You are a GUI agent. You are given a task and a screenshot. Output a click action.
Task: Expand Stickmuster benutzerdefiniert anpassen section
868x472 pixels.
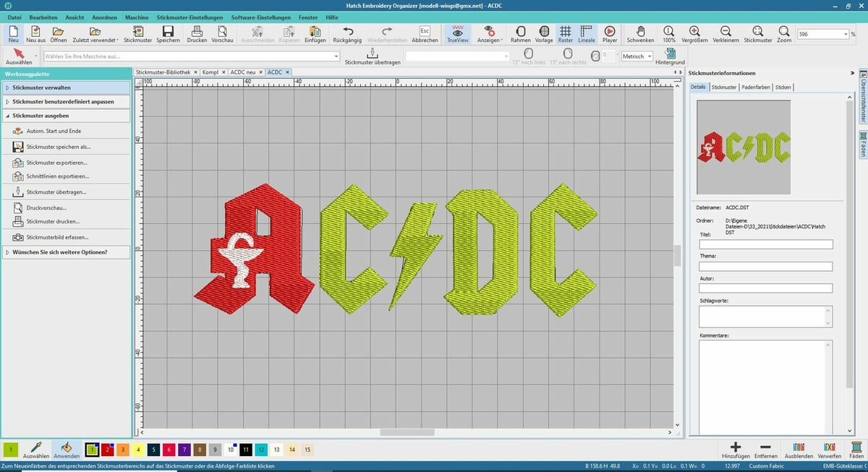[x=67, y=101]
